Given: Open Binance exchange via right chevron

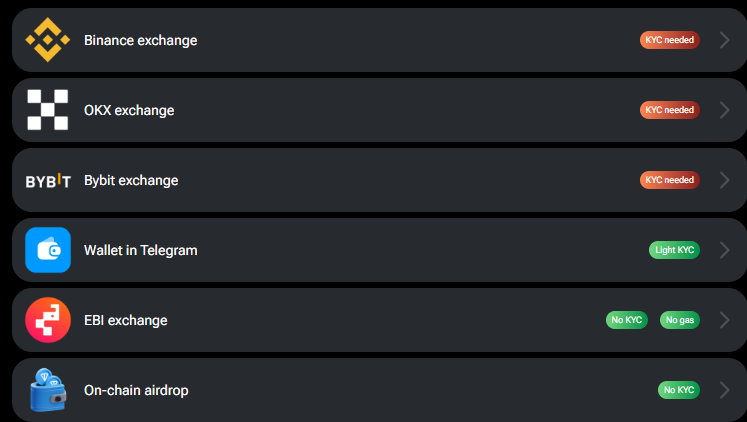Looking at the screenshot, I should pyautogui.click(x=725, y=40).
